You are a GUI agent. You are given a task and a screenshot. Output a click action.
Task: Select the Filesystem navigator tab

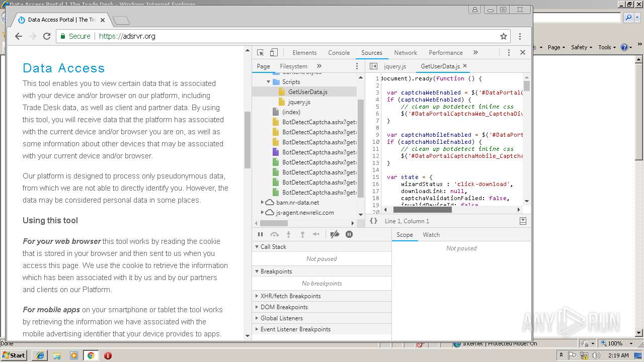pos(293,66)
